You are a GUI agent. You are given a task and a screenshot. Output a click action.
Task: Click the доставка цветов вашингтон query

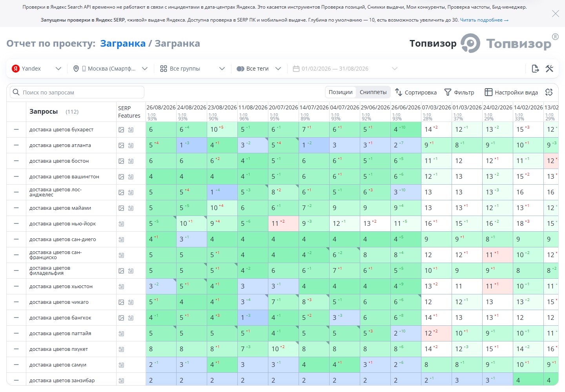[64, 177]
